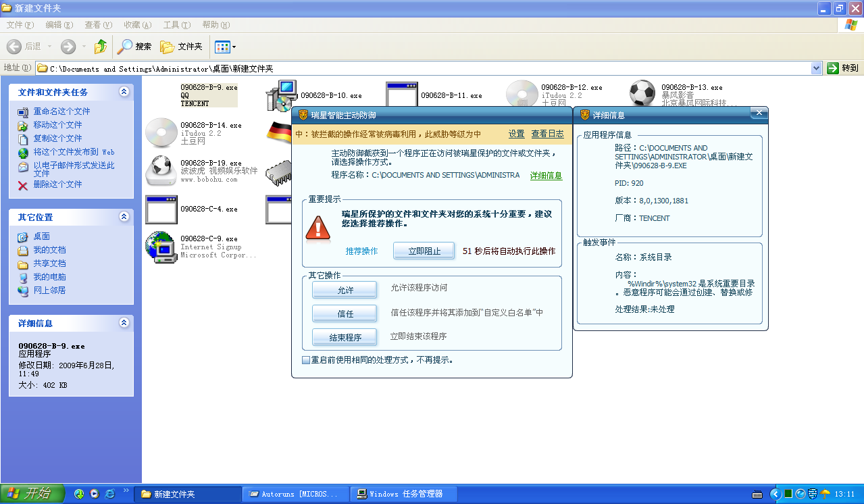Click 以电子邮件形式发送此文件 link
The height and width of the screenshot is (504, 864).
74,169
